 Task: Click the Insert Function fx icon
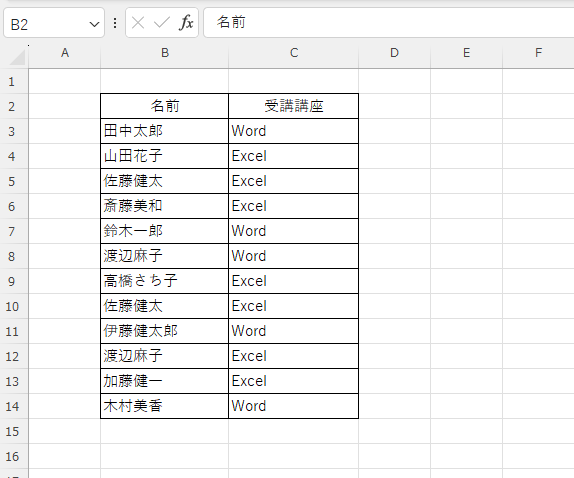click(186, 23)
